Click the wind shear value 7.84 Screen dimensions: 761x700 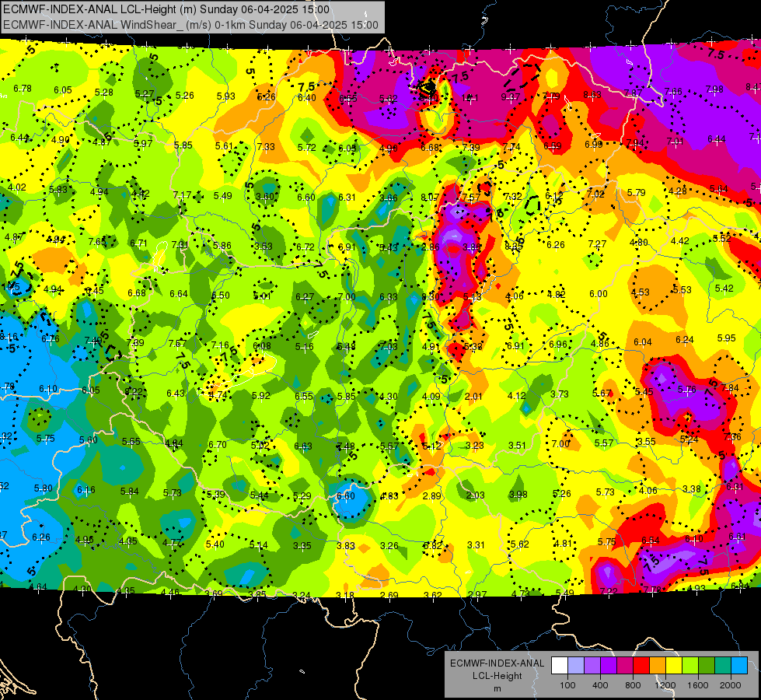click(730, 387)
